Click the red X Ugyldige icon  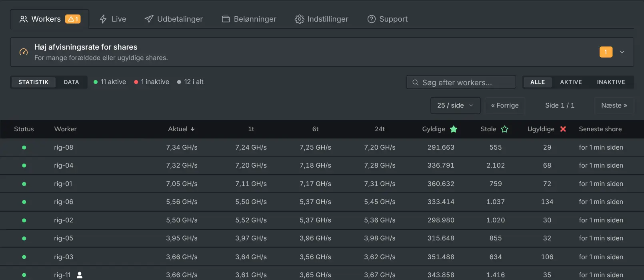[563, 129]
